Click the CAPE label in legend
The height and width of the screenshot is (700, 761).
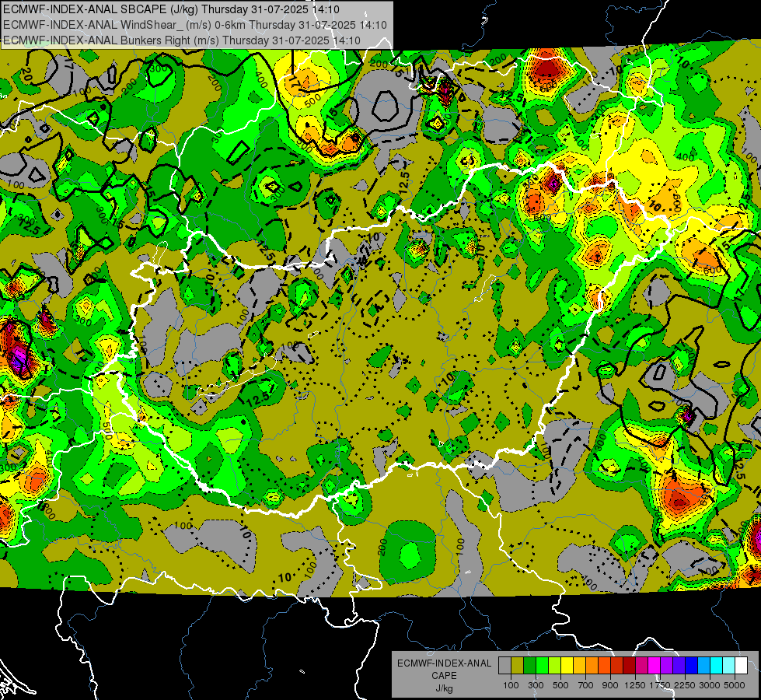(x=444, y=675)
